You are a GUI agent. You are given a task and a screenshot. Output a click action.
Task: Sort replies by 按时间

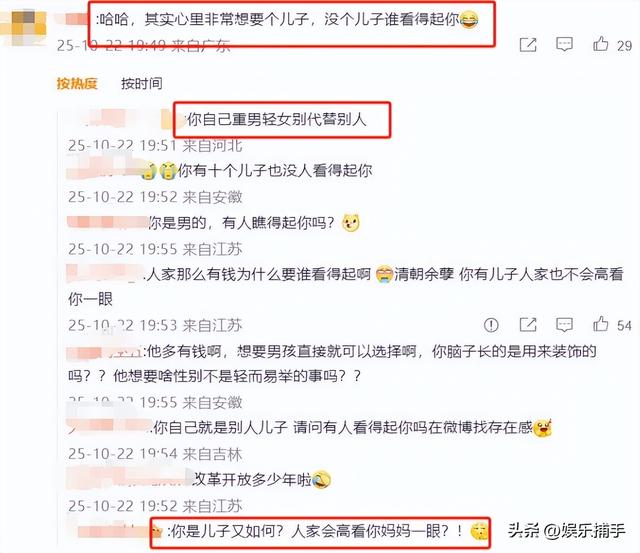click(x=142, y=83)
